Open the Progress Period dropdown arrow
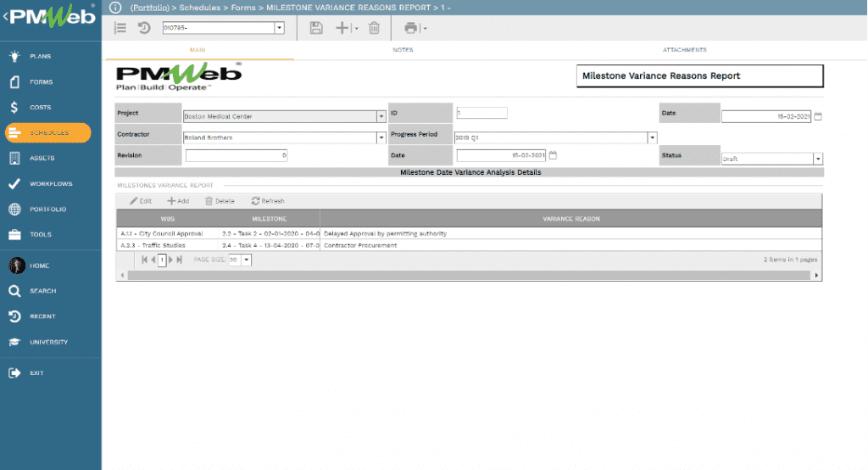 click(652, 137)
